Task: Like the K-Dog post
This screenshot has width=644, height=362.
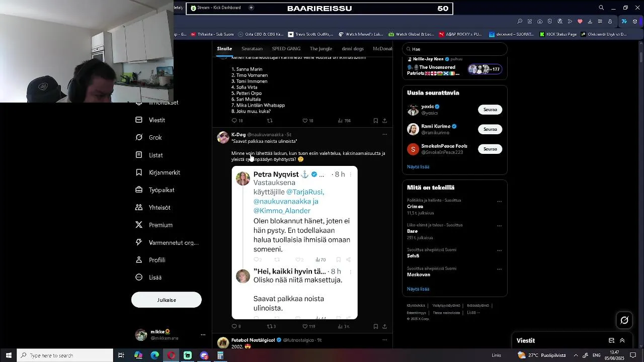Action: click(x=305, y=326)
